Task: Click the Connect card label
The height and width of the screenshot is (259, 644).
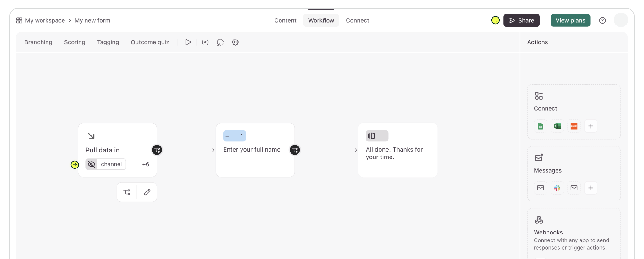Action: [x=545, y=108]
